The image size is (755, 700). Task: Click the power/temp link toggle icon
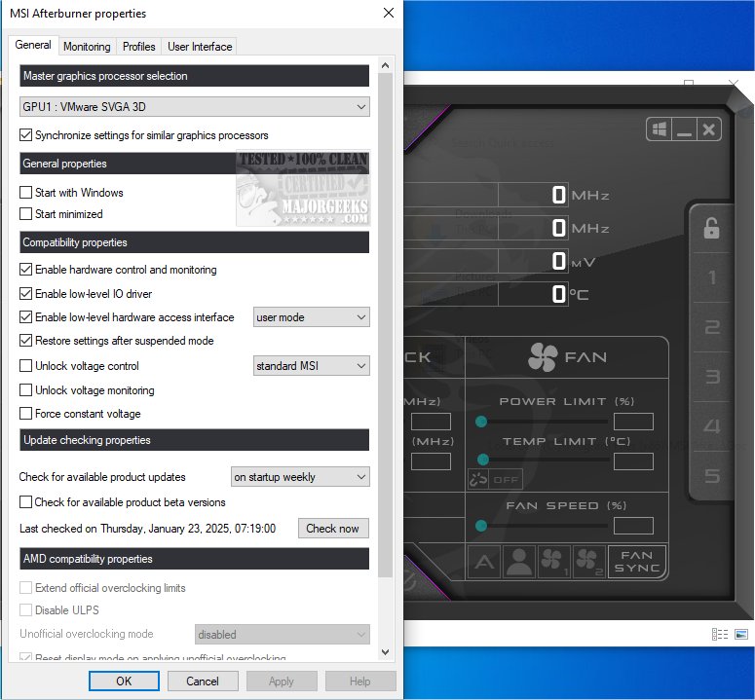[478, 479]
